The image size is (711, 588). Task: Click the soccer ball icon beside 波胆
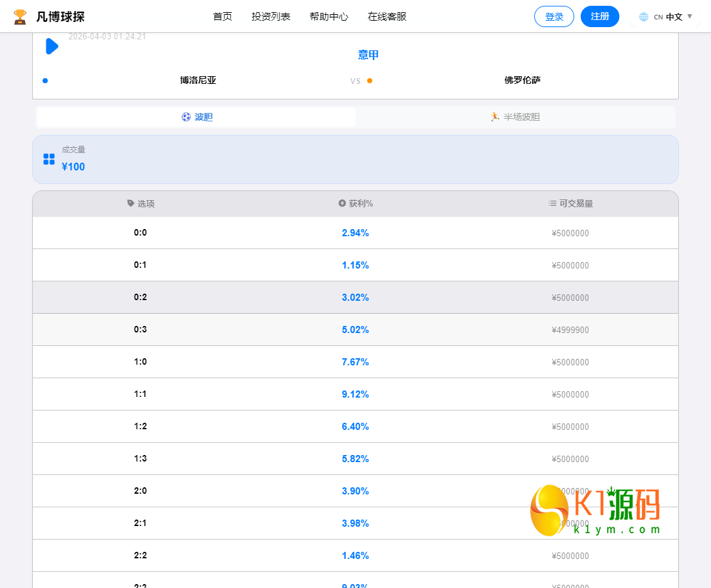pyautogui.click(x=186, y=117)
